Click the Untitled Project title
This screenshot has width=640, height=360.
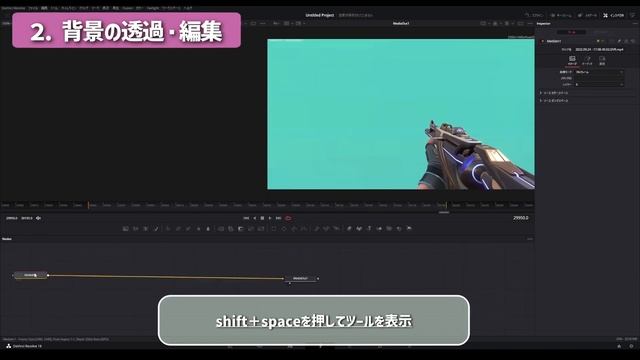tap(320, 15)
